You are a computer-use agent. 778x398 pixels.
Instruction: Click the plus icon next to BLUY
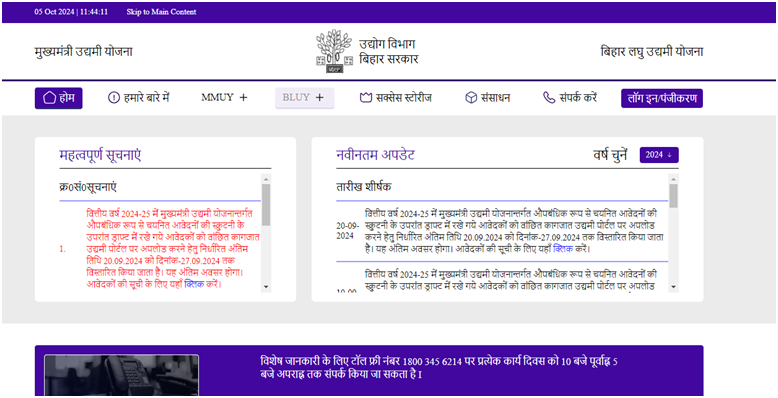320,98
